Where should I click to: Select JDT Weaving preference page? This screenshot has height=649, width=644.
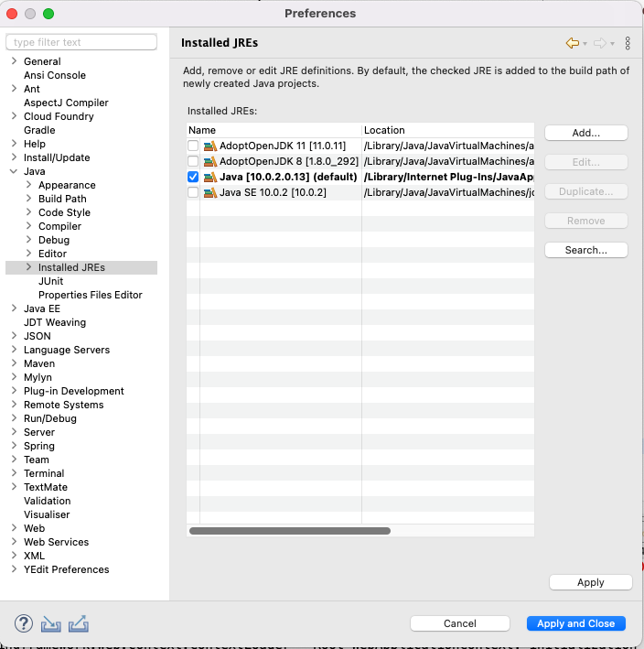(55, 322)
